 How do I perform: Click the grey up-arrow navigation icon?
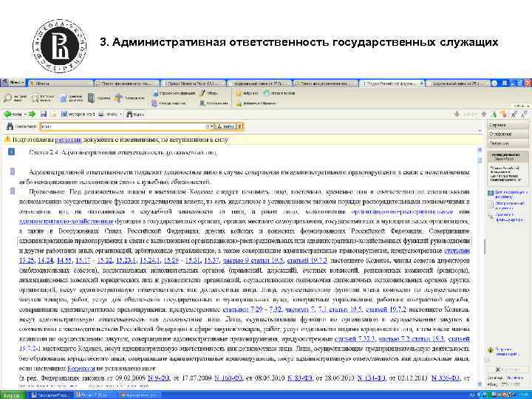(484, 115)
